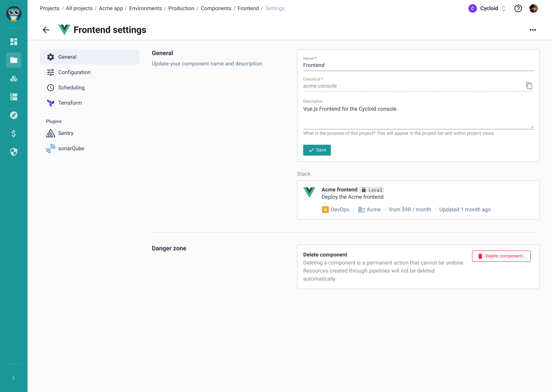Go to Acme app breadcrumb
This screenshot has width=552, height=392.
click(111, 8)
